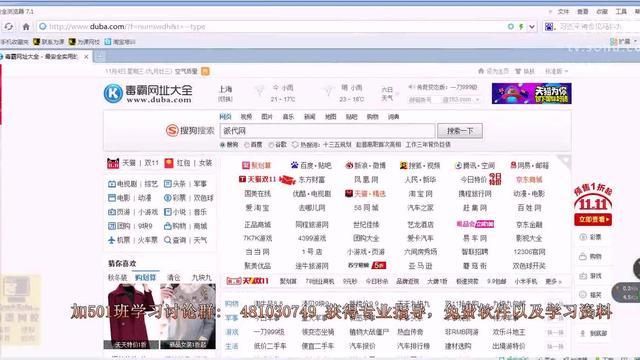Expand the 六日天气 forecast
The height and width of the screenshot is (360, 640).
[x=389, y=94]
